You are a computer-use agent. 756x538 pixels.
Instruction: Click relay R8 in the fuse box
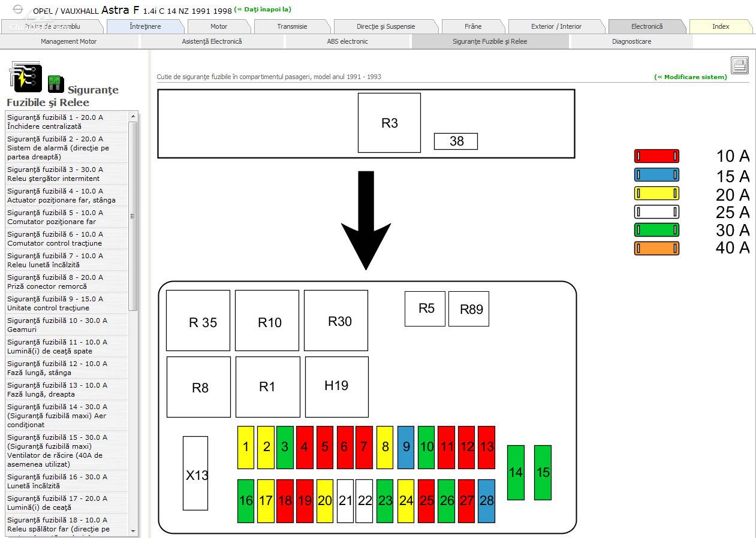[198, 387]
